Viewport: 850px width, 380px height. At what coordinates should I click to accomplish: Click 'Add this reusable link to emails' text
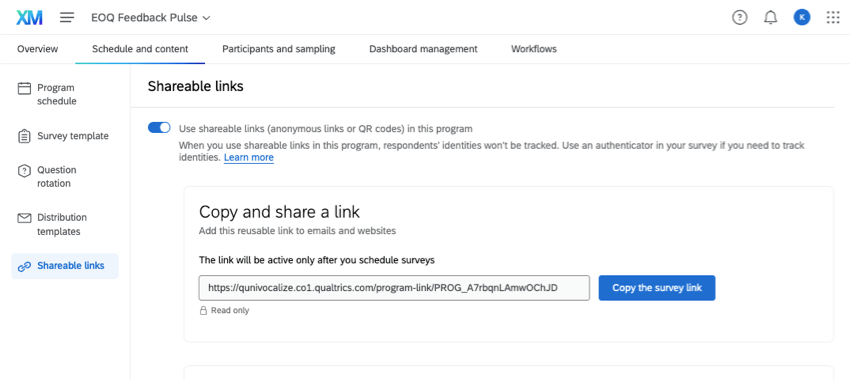(x=298, y=231)
